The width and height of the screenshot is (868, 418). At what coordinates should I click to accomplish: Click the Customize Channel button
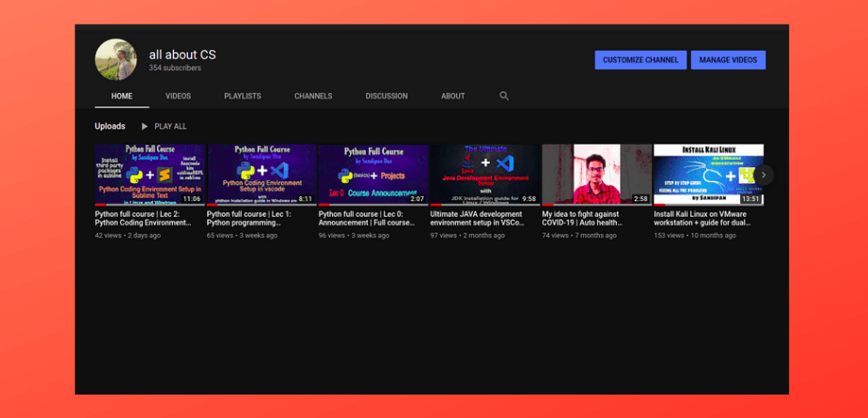pyautogui.click(x=640, y=60)
